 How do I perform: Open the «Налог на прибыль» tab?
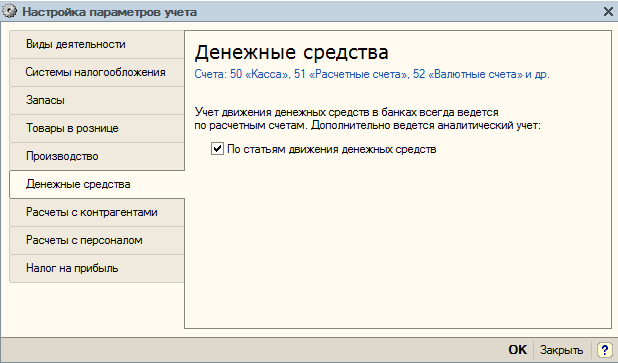click(97, 268)
